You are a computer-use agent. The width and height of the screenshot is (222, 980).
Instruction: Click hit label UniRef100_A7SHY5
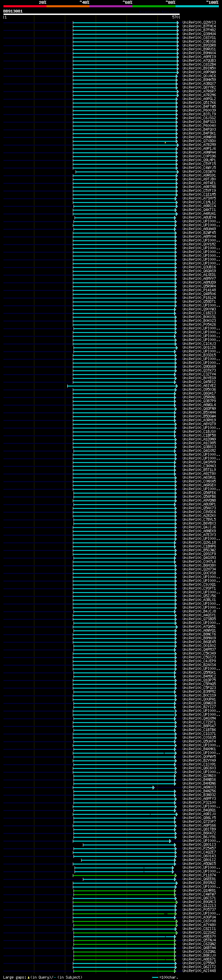tap(199, 199)
